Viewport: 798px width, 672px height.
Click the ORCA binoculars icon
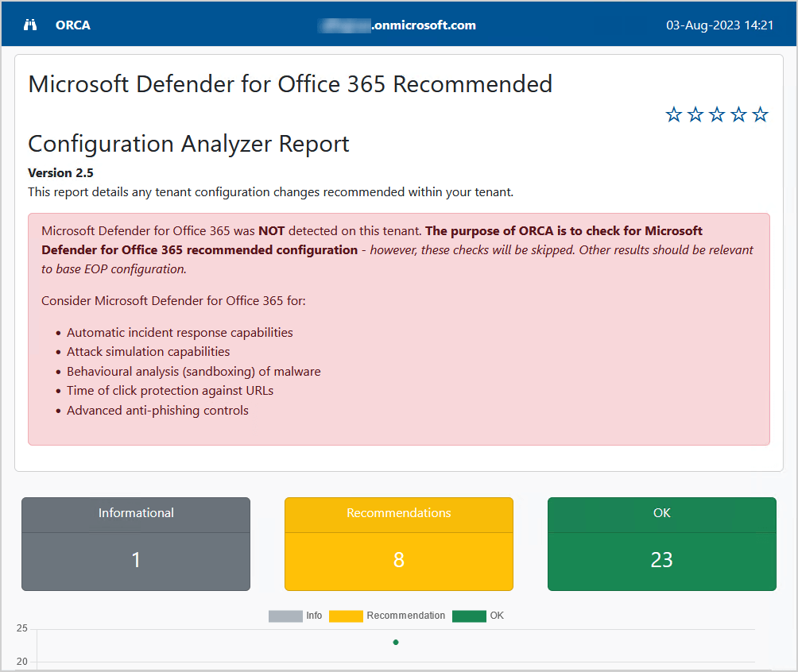pos(31,25)
